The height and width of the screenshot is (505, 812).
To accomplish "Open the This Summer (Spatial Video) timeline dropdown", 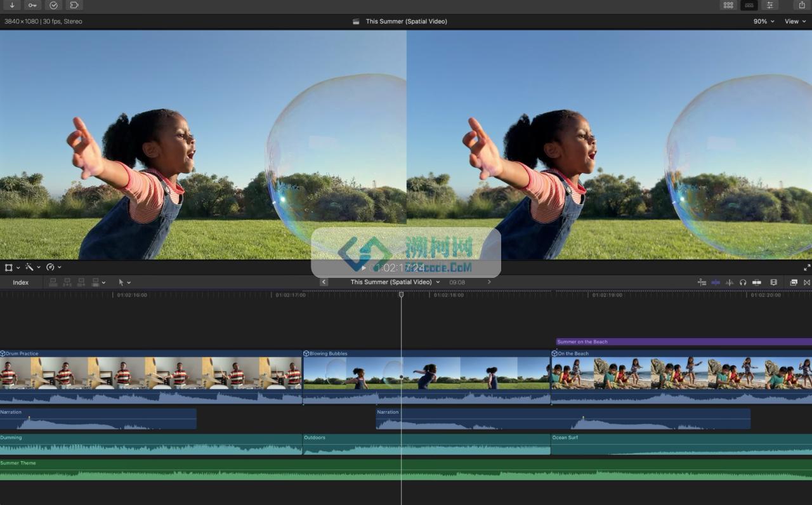I will pos(395,282).
